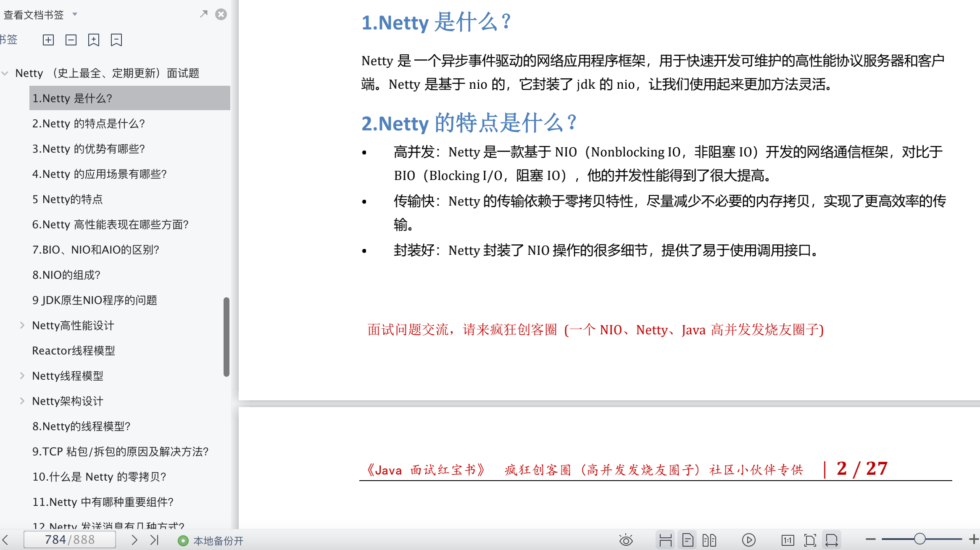Go to the next page arrow
The width and height of the screenshot is (980, 550).
click(x=134, y=539)
